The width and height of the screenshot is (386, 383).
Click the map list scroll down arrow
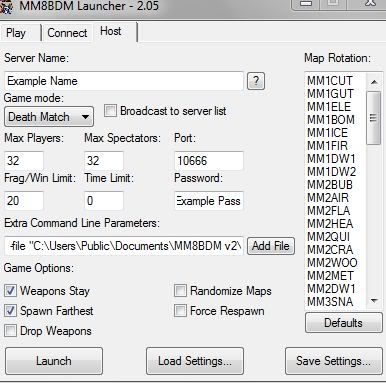tap(374, 301)
